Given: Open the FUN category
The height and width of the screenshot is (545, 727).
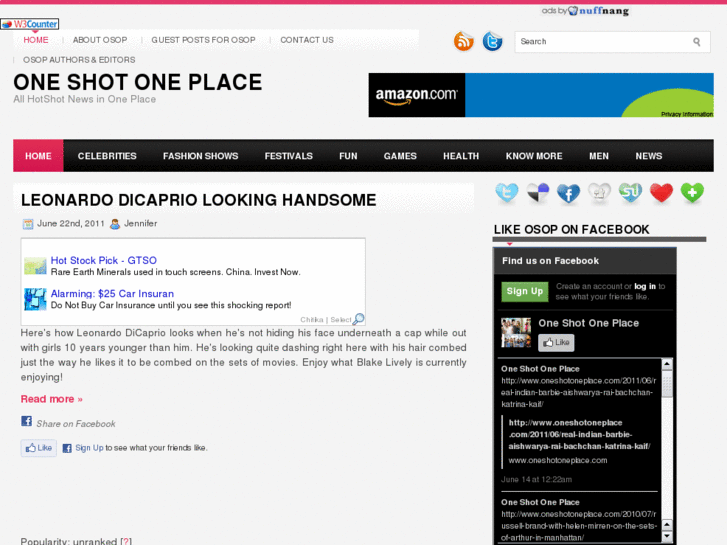Looking at the screenshot, I should pos(348,156).
